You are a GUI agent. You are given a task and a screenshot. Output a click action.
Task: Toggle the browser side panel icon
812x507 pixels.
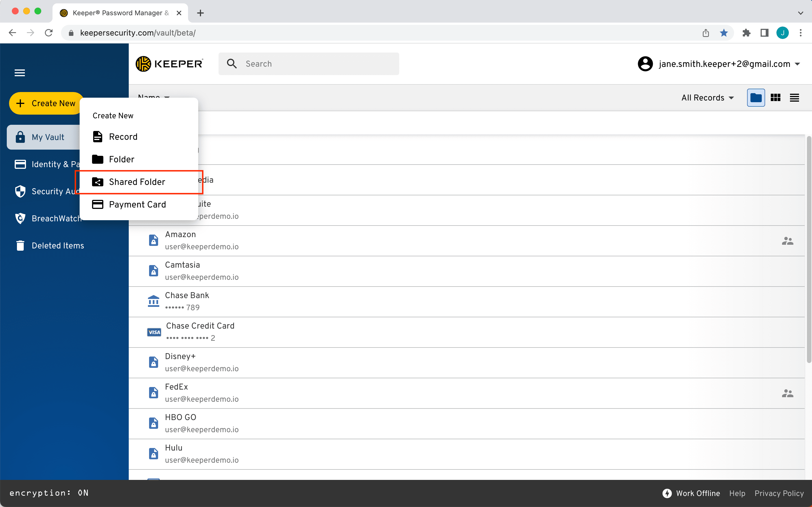tap(764, 32)
